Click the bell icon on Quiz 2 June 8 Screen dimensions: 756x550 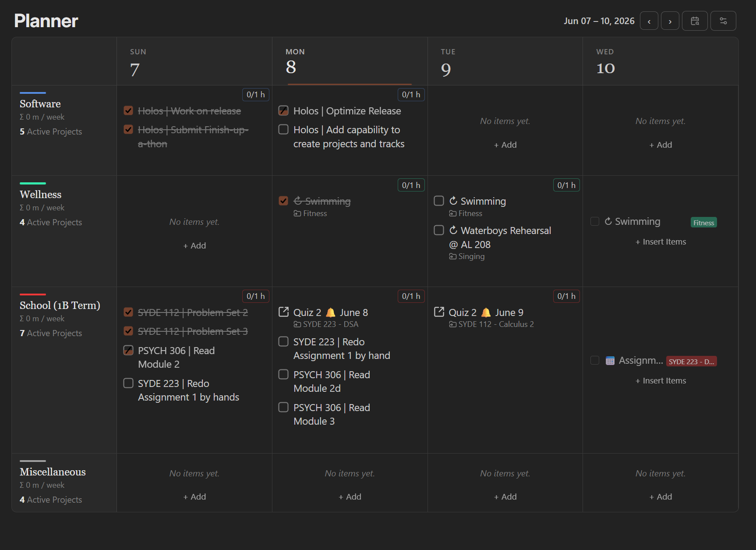(x=331, y=312)
